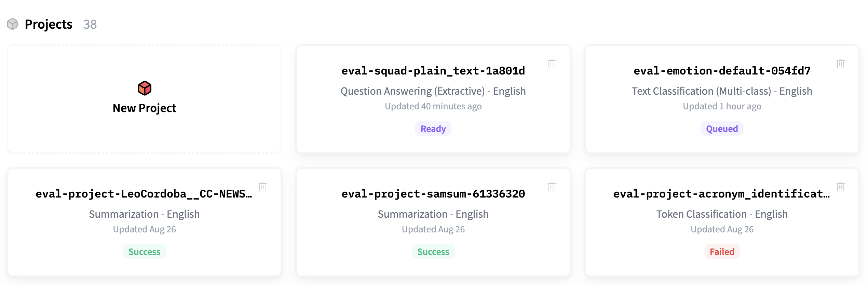Open the eval-squad-plain_text-1a801d project

(433, 71)
